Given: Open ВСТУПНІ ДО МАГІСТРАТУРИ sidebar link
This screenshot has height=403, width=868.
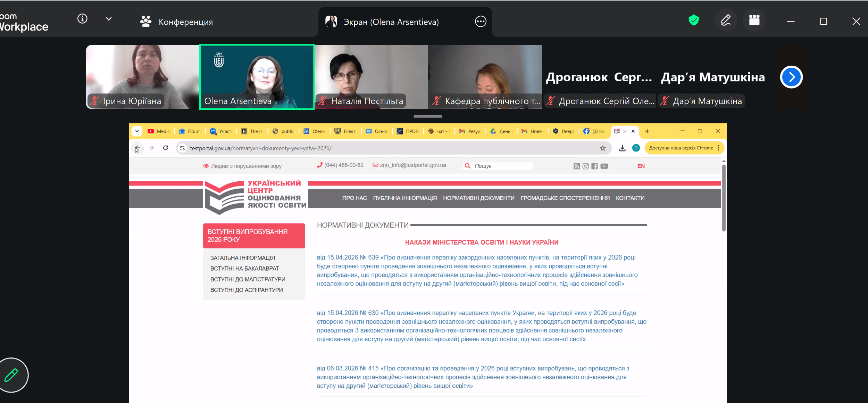Looking at the screenshot, I should [248, 279].
